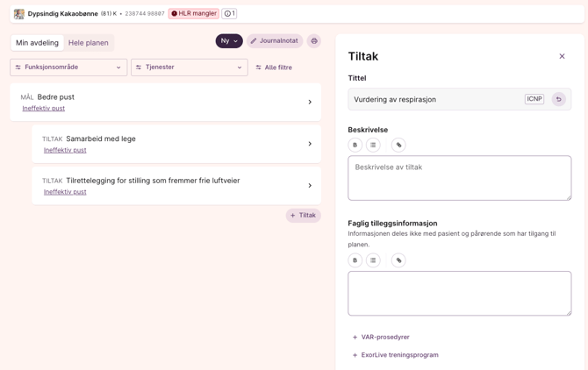Open the info badge showing 1

tap(229, 14)
